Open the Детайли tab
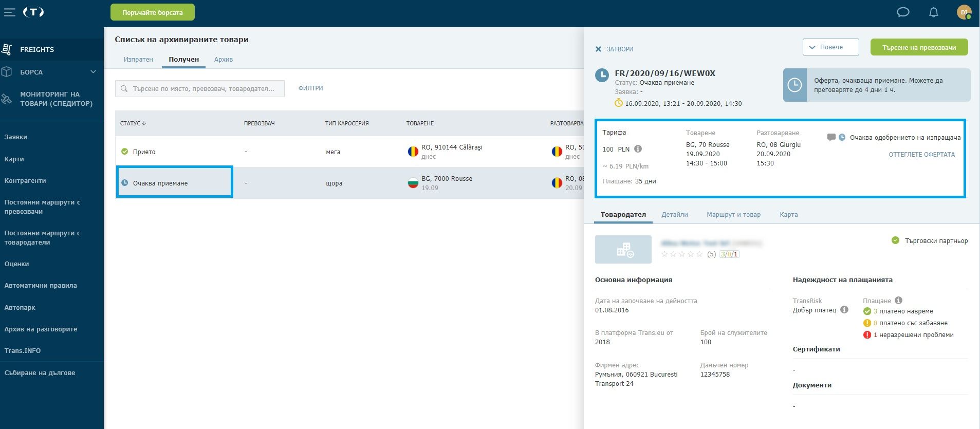This screenshot has width=980, height=429. click(674, 215)
